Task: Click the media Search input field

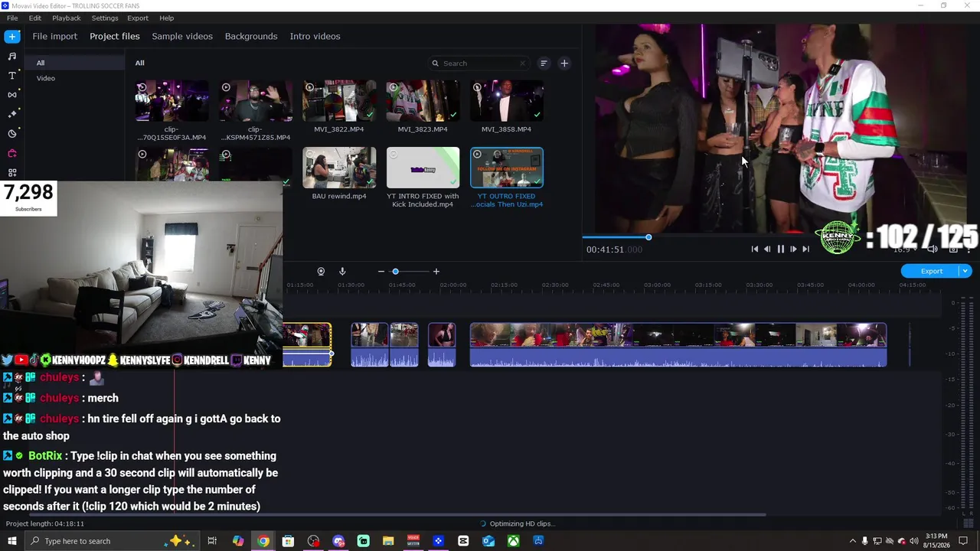Action: [x=479, y=64]
